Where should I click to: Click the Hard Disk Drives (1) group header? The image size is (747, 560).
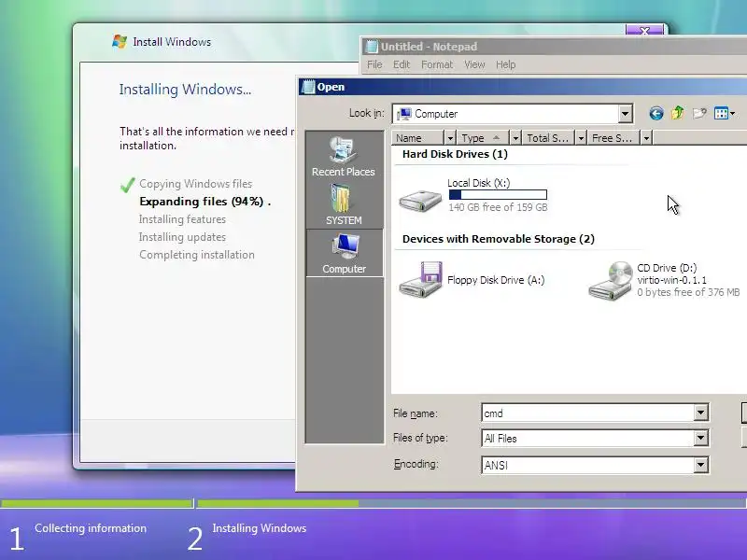tap(455, 154)
